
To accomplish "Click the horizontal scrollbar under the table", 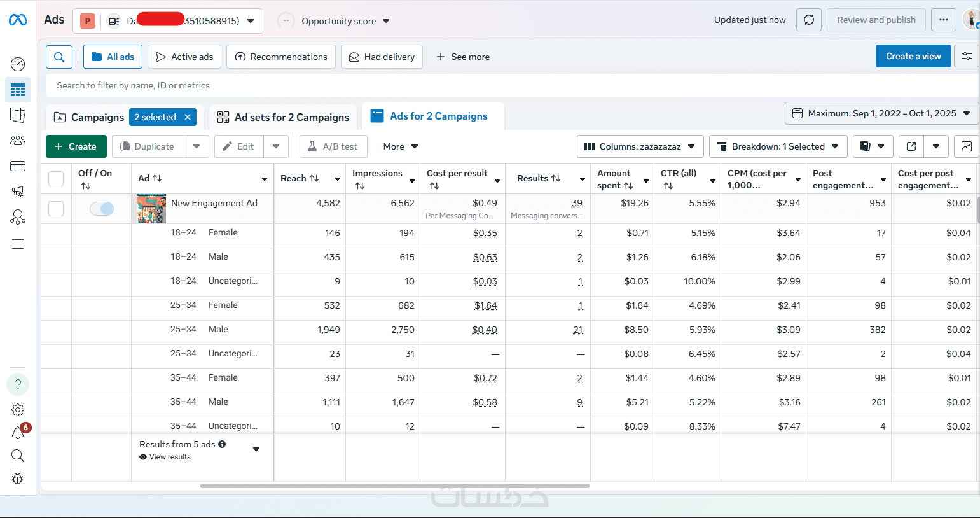I will coord(394,486).
